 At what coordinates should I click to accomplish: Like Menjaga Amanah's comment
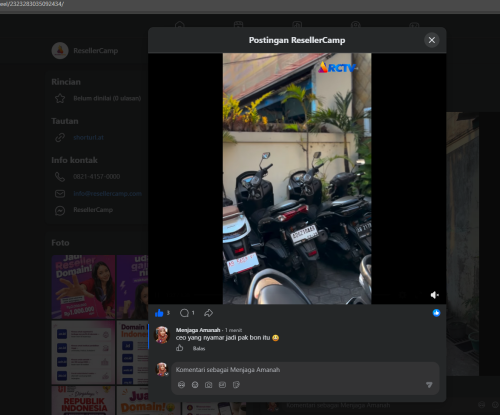click(180, 348)
